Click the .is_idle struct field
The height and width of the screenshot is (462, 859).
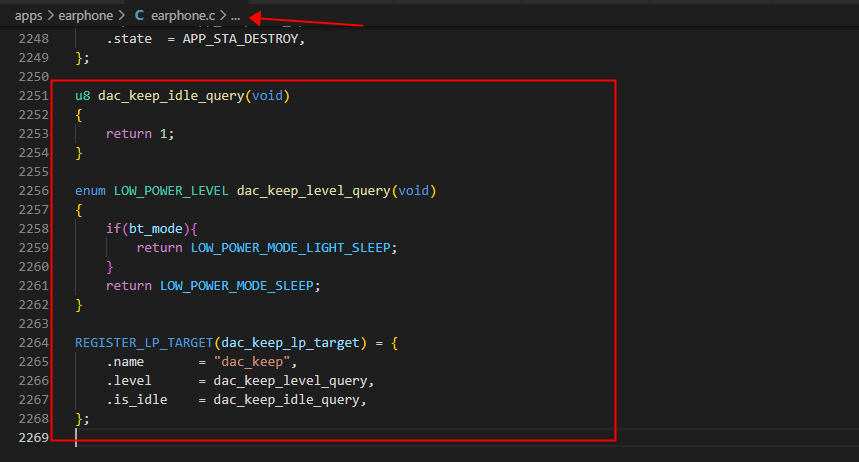pos(137,400)
